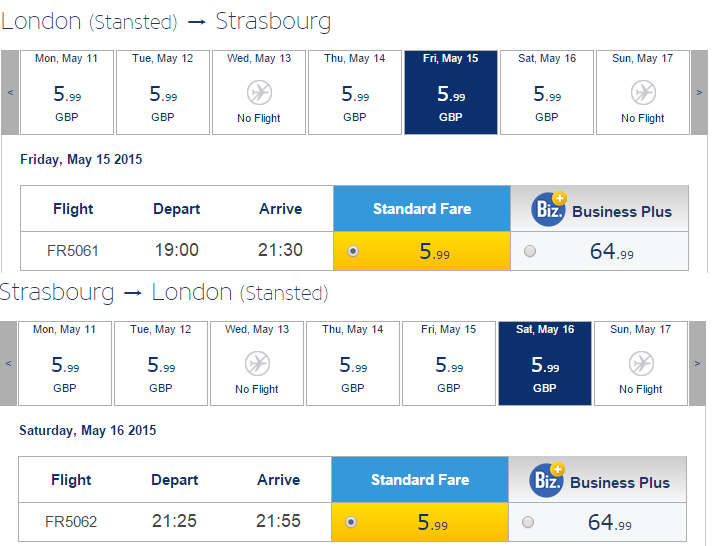Viewport: 717px width, 546px height.
Task: Pick outbound Thu, May 14 date tab
Action: (x=355, y=92)
